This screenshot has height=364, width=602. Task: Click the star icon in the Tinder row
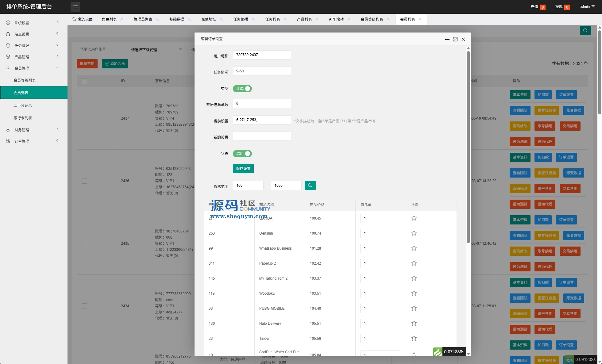pos(414,339)
